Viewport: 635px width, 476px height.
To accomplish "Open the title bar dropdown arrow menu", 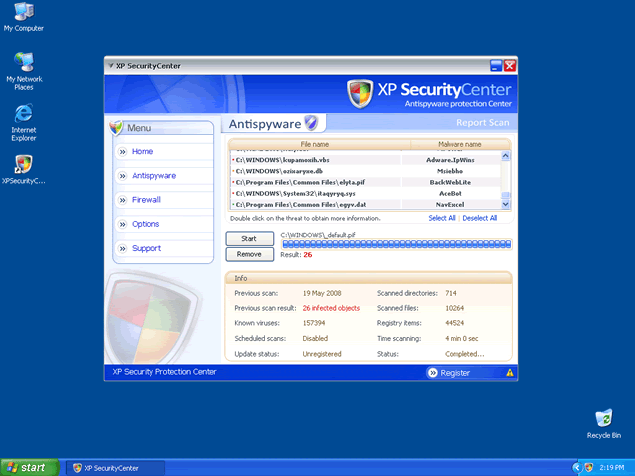I will [x=110, y=66].
